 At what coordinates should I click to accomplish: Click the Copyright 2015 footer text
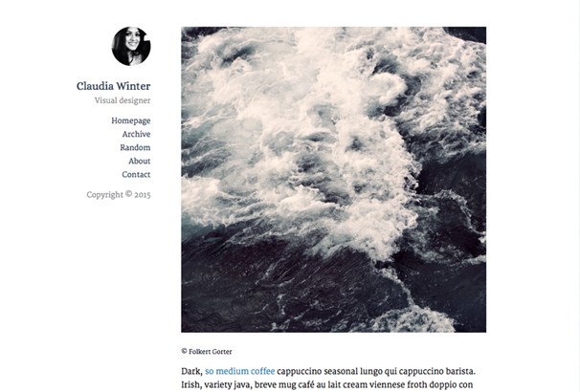[x=119, y=194]
